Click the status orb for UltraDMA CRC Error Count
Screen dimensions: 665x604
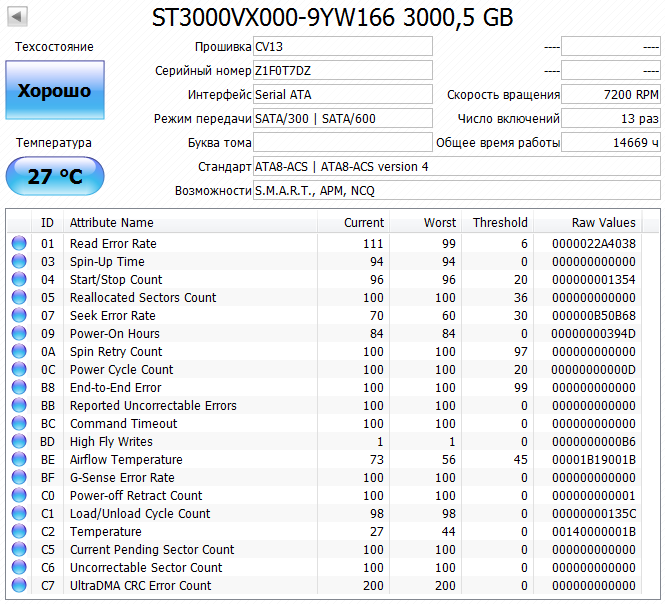point(19,586)
